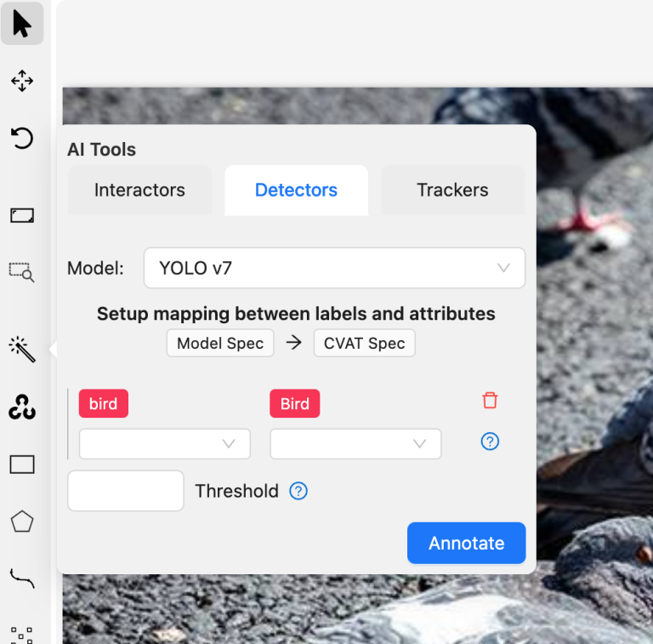Click the help icon beside Threshold

[298, 491]
